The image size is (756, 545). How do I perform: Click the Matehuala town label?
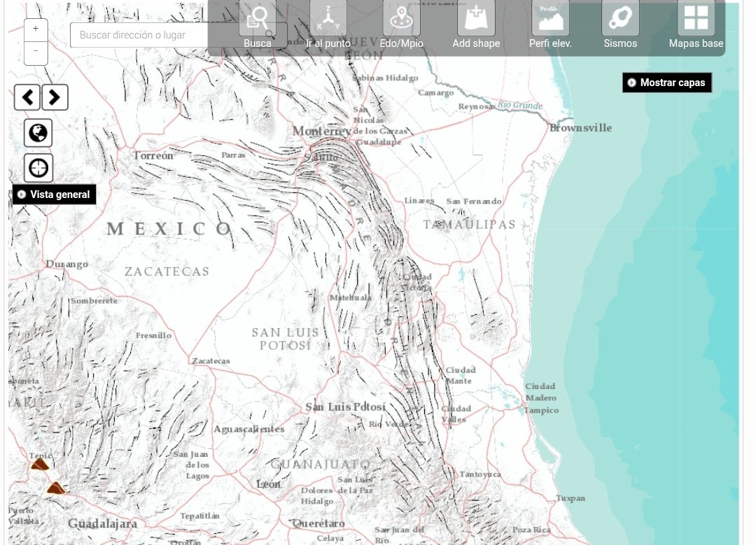pyautogui.click(x=351, y=298)
